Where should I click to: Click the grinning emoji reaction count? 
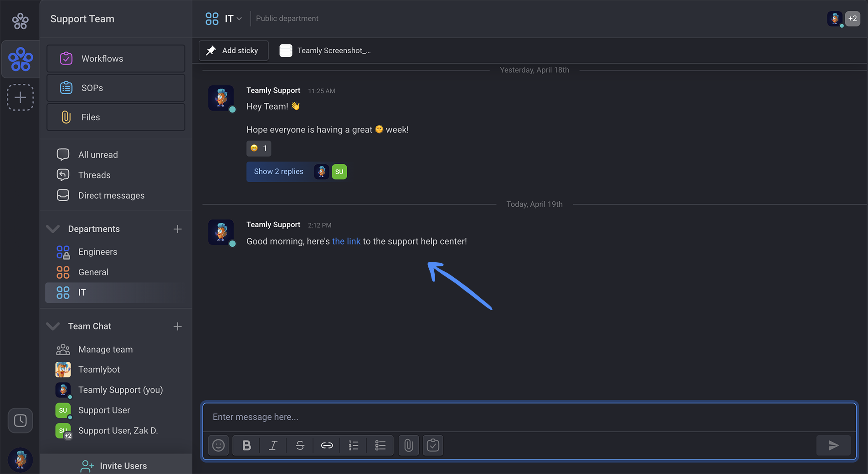(258, 148)
